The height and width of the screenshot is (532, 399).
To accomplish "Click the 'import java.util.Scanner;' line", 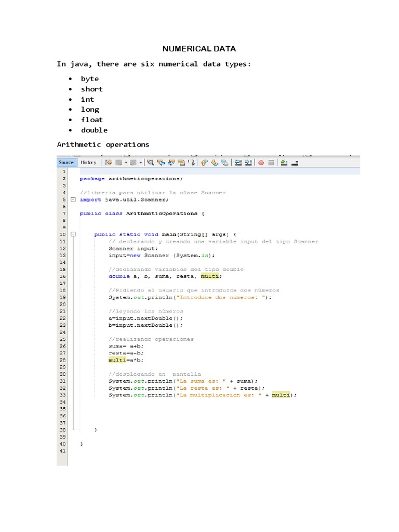I will [x=124, y=199].
